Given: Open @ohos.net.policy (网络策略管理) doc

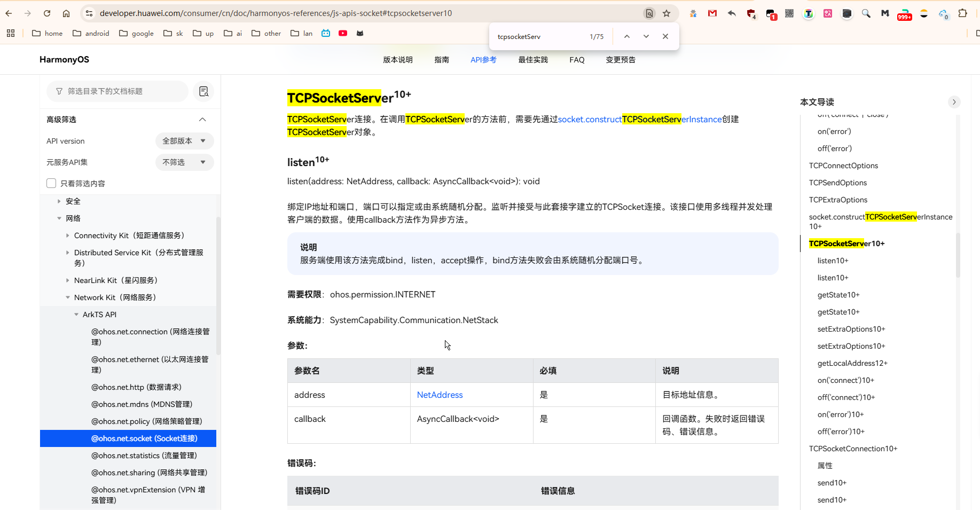Looking at the screenshot, I should (146, 421).
